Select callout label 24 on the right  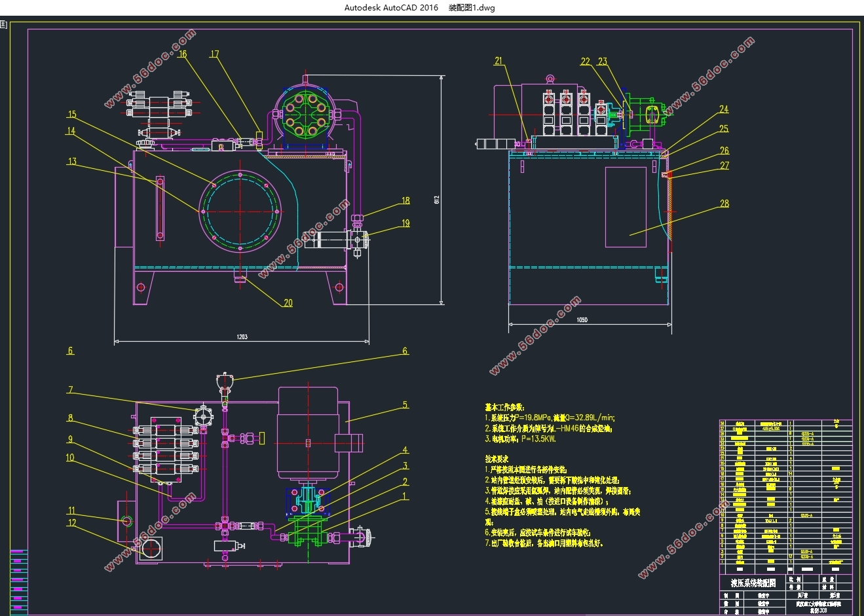[723, 109]
